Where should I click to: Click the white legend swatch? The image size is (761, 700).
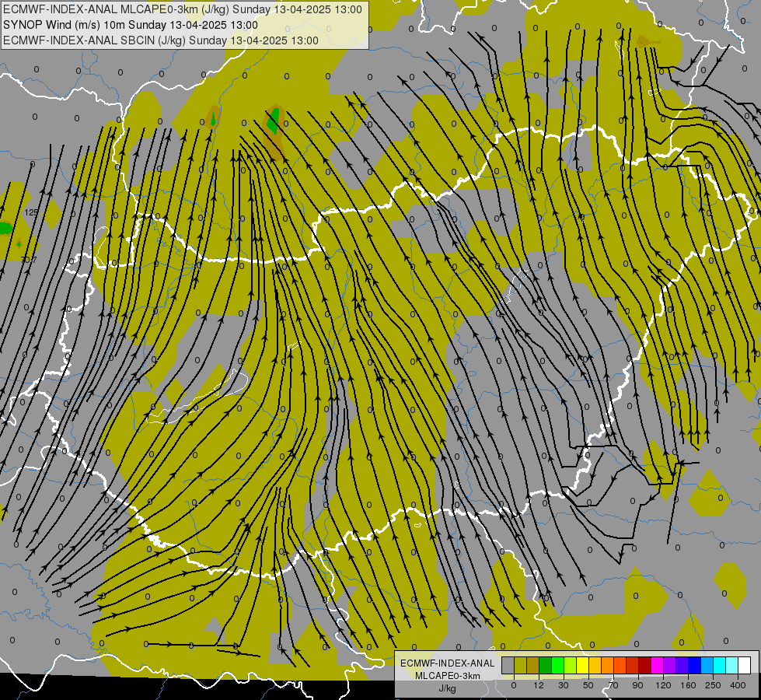[745, 666]
